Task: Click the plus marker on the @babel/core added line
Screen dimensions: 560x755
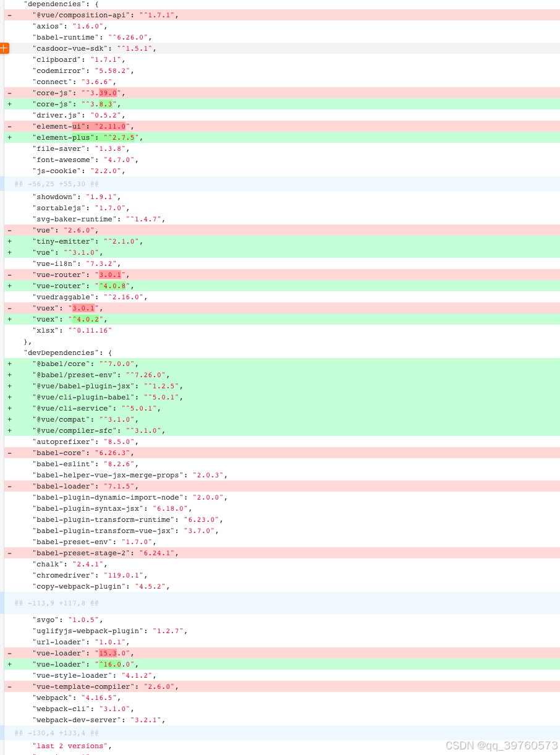Action: tap(9, 364)
